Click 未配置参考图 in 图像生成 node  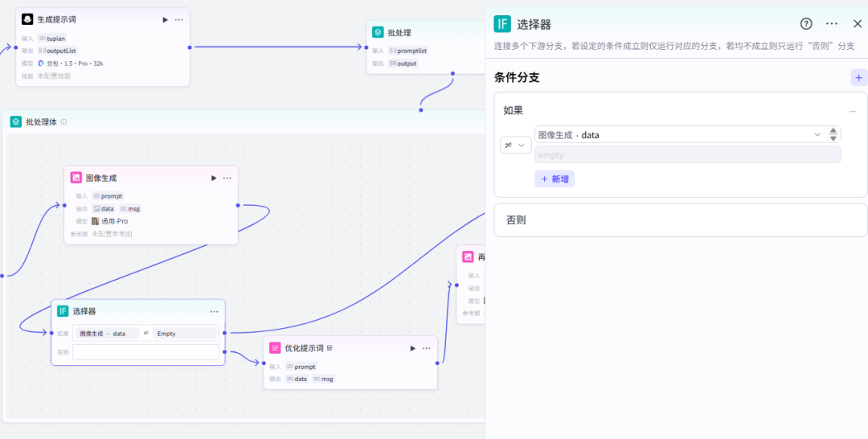[112, 234]
